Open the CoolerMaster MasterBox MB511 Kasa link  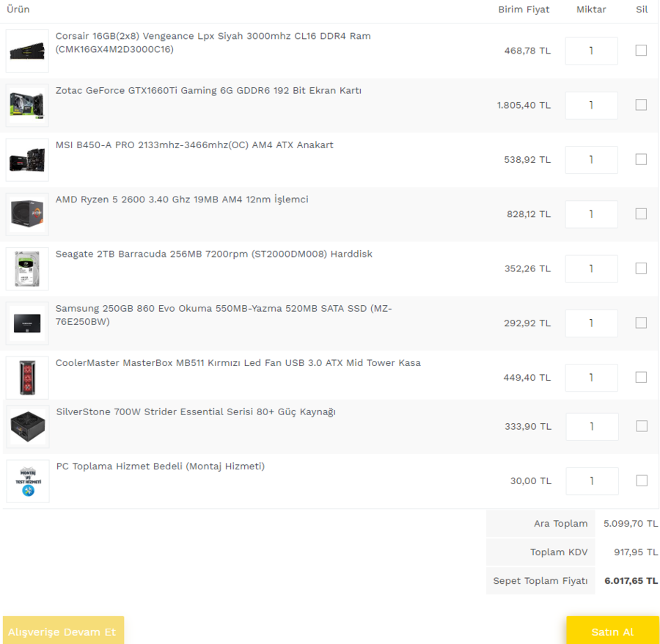(238, 363)
